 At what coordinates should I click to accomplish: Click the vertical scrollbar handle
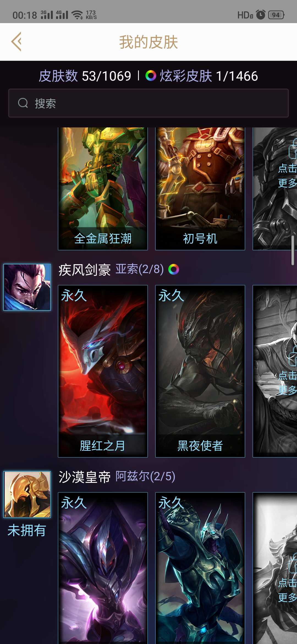[293, 250]
